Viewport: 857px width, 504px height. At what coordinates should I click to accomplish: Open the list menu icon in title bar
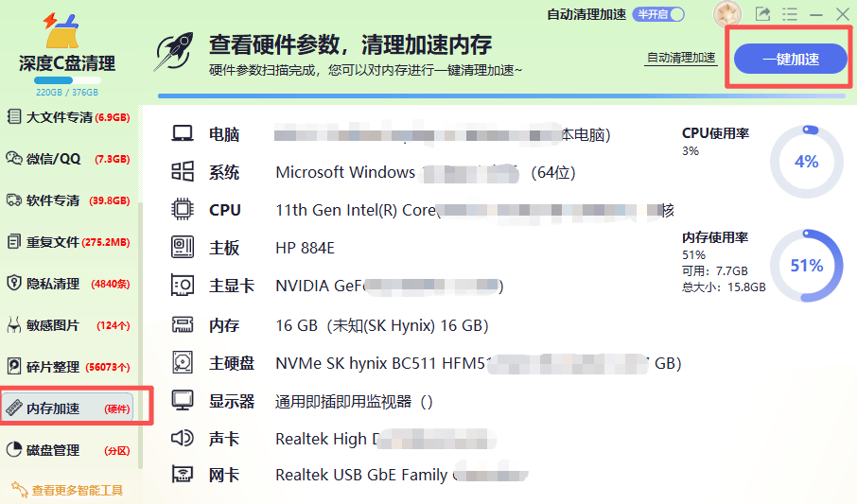pos(790,13)
